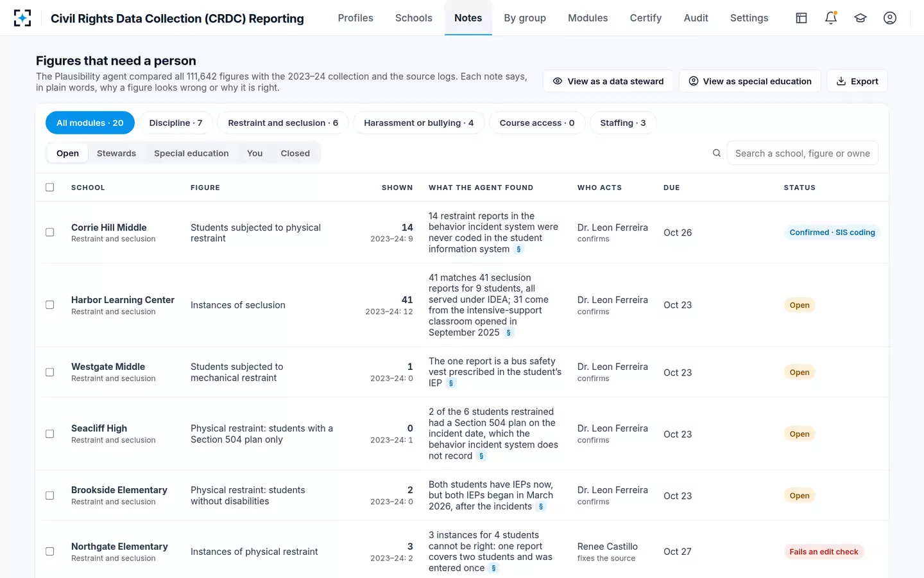
Task: Go to the By group tab
Action: pyautogui.click(x=525, y=18)
